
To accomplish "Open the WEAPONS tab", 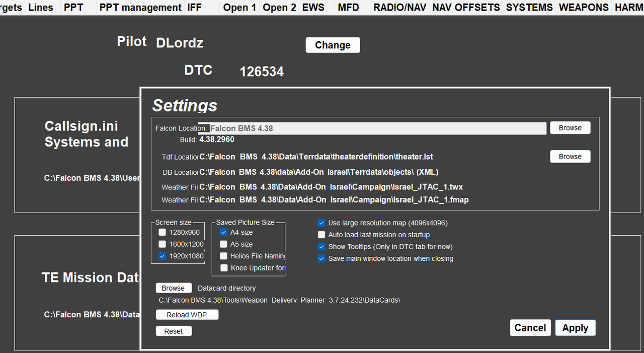I will point(584,8).
